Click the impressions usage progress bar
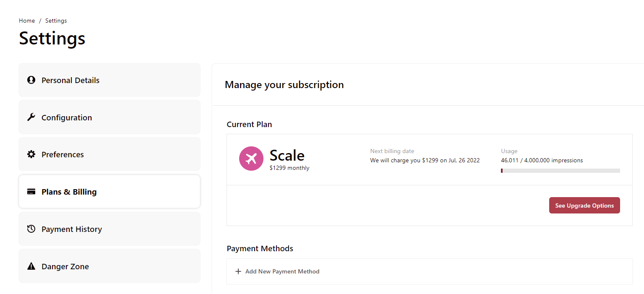This screenshot has width=644, height=294. [x=561, y=171]
